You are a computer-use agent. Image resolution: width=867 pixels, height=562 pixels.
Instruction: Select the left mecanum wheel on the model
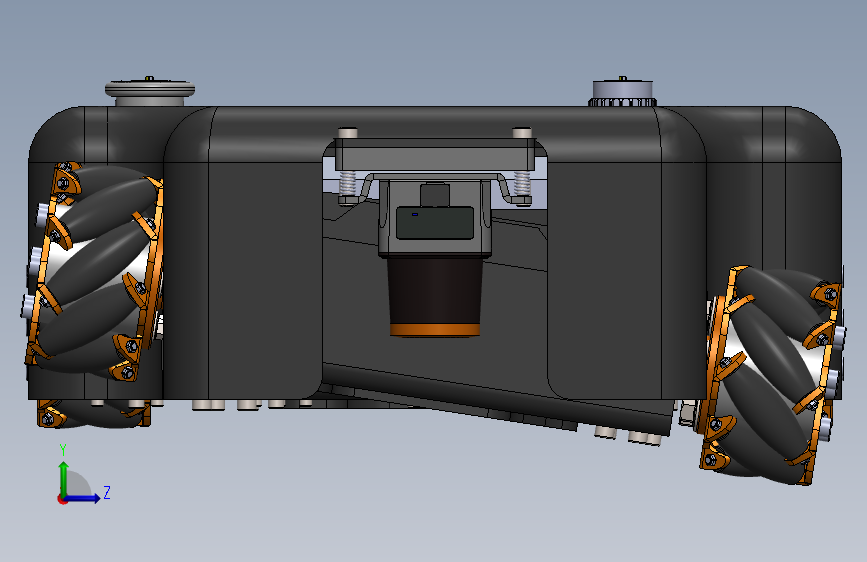pyautogui.click(x=93, y=271)
